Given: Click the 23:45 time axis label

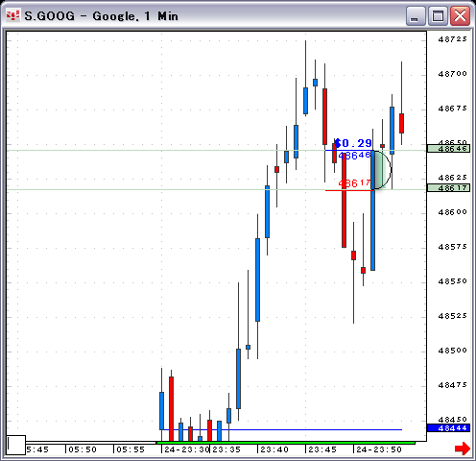Looking at the screenshot, I should click(x=322, y=449).
